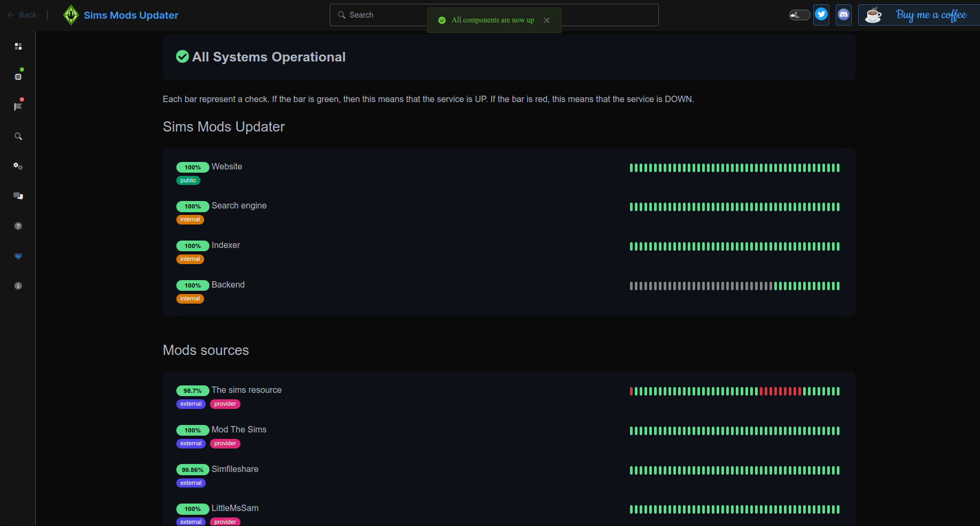
Task: Click the Sims Mods Updater diamond logo
Action: click(x=71, y=15)
